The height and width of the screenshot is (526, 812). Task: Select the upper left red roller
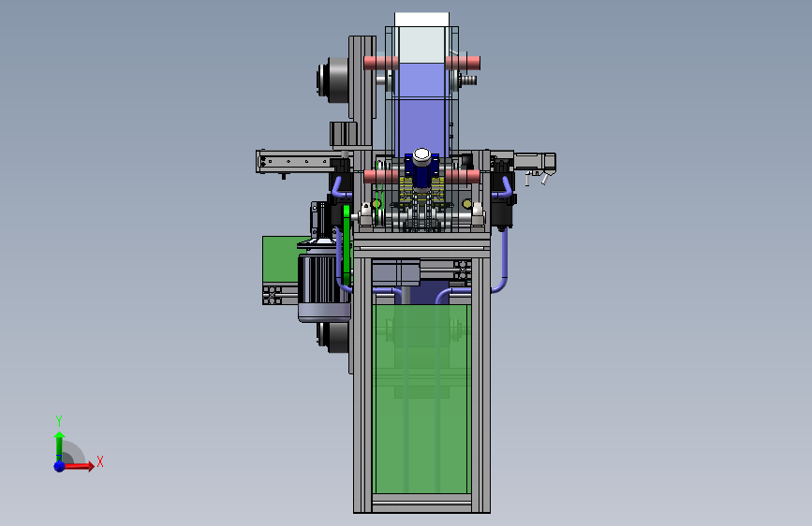pyautogui.click(x=380, y=63)
